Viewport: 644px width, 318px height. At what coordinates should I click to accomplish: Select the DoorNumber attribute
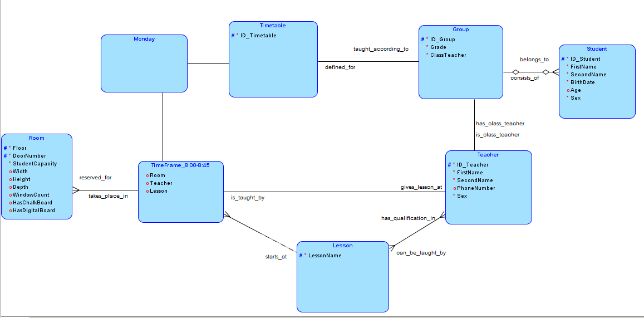(29, 156)
